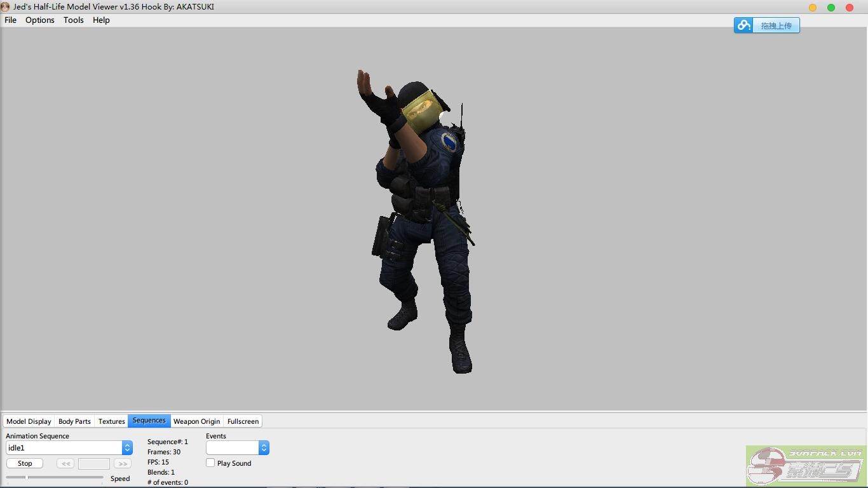This screenshot has width=868, height=488.
Task: Switch to the Body Parts tab
Action: (74, 421)
